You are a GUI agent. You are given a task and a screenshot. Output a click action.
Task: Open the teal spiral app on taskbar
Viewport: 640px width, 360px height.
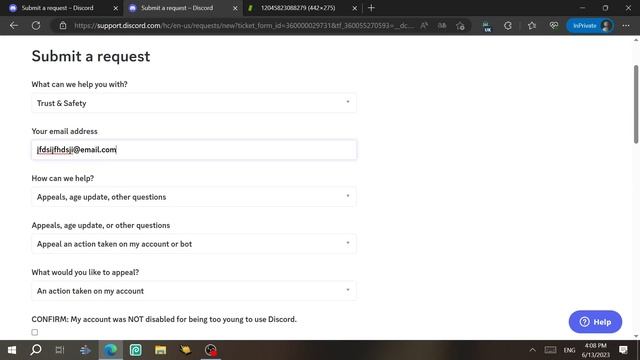136,350
